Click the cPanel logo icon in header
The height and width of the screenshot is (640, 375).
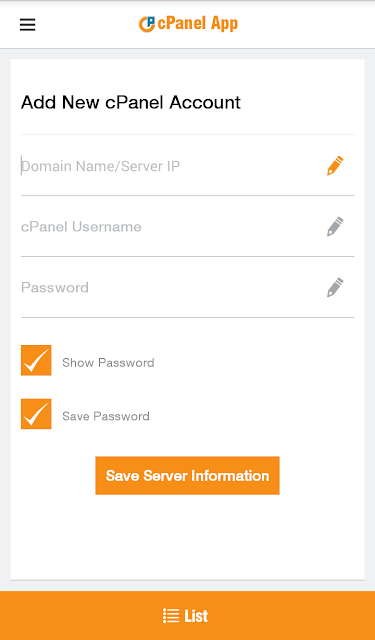[146, 24]
